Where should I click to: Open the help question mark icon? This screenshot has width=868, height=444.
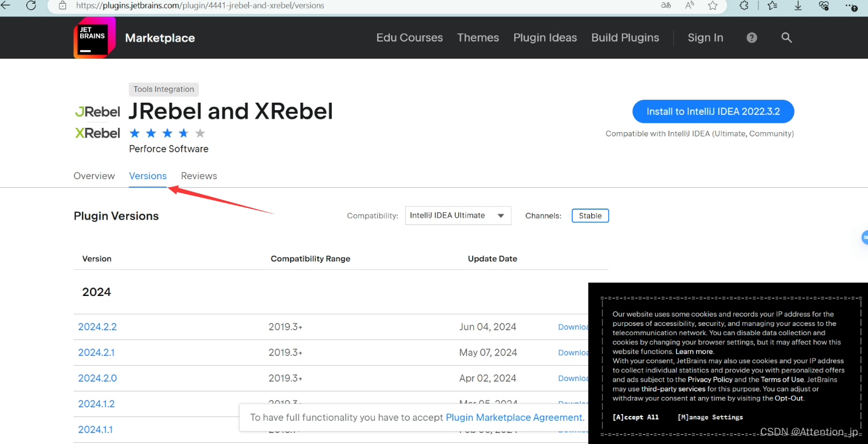click(x=751, y=37)
